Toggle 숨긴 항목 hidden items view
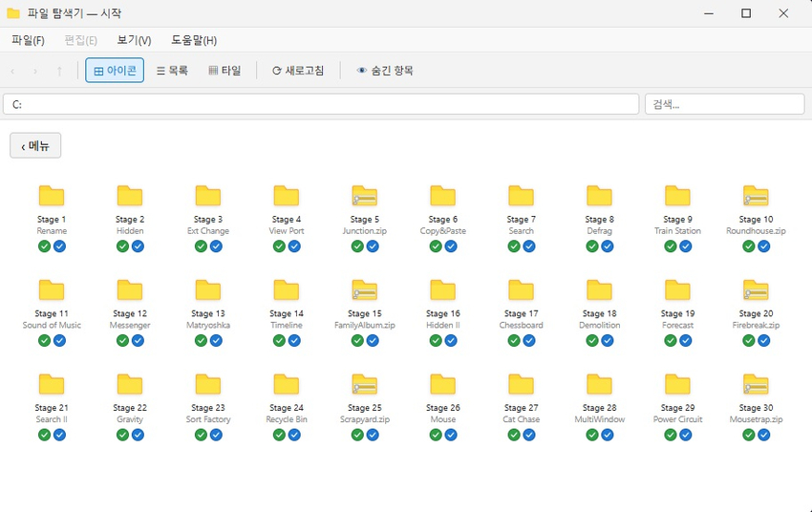The image size is (812, 512). click(x=385, y=71)
